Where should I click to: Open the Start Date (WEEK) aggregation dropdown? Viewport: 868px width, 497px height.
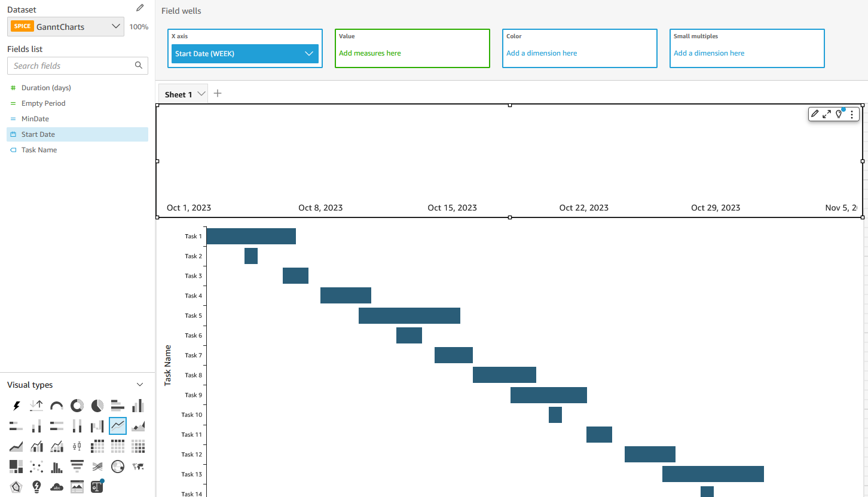(x=309, y=53)
